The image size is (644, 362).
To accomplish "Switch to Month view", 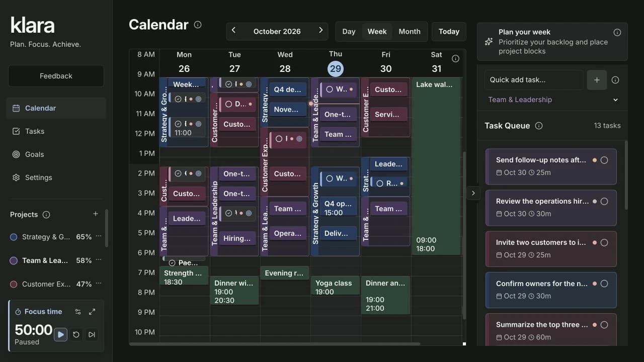I will click(410, 31).
